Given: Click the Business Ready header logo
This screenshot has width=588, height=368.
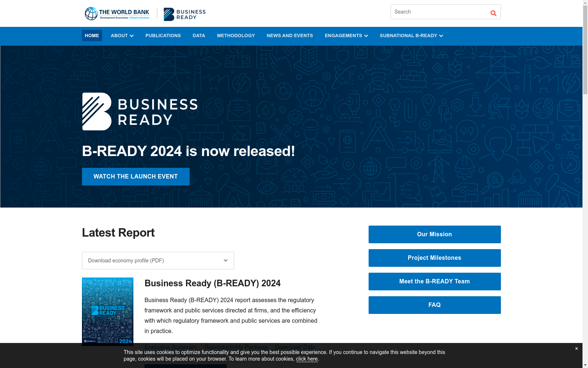Looking at the screenshot, I should (x=184, y=14).
